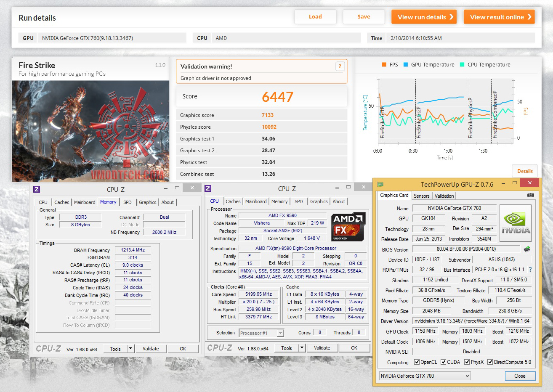Click the Details button below the chart
Screen dimensions: 553x392
(x=525, y=171)
